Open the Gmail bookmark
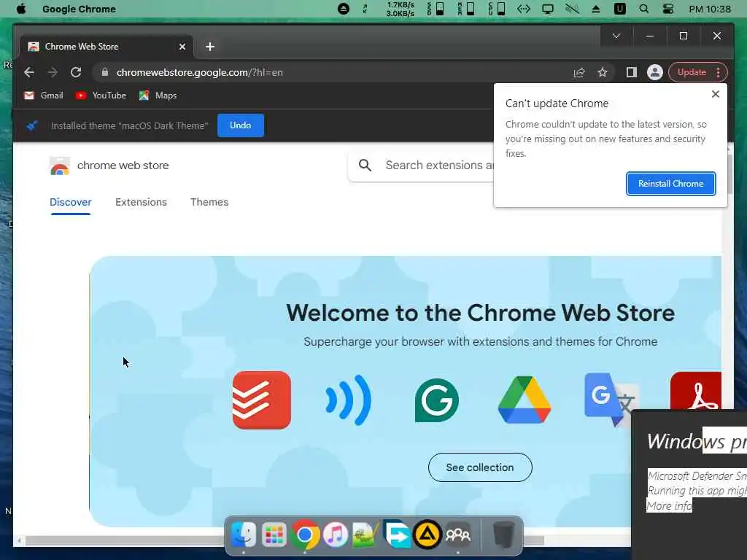The height and width of the screenshot is (560, 747). point(44,96)
